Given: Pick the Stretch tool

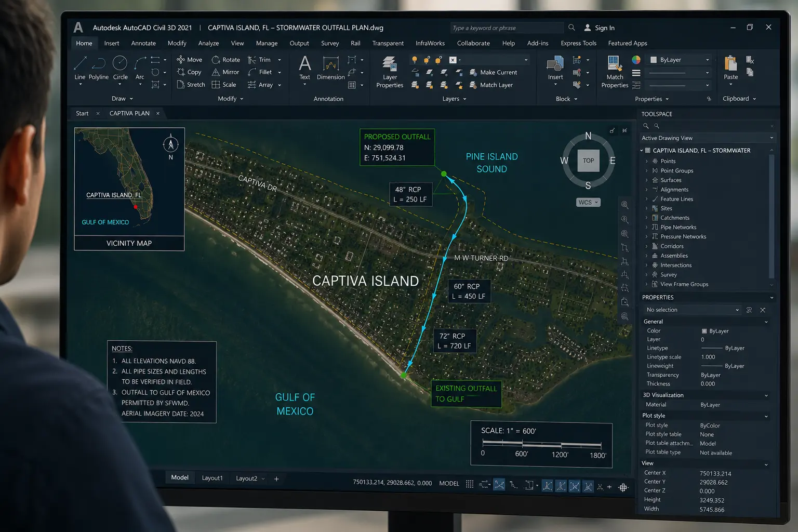Looking at the screenshot, I should pos(191,85).
